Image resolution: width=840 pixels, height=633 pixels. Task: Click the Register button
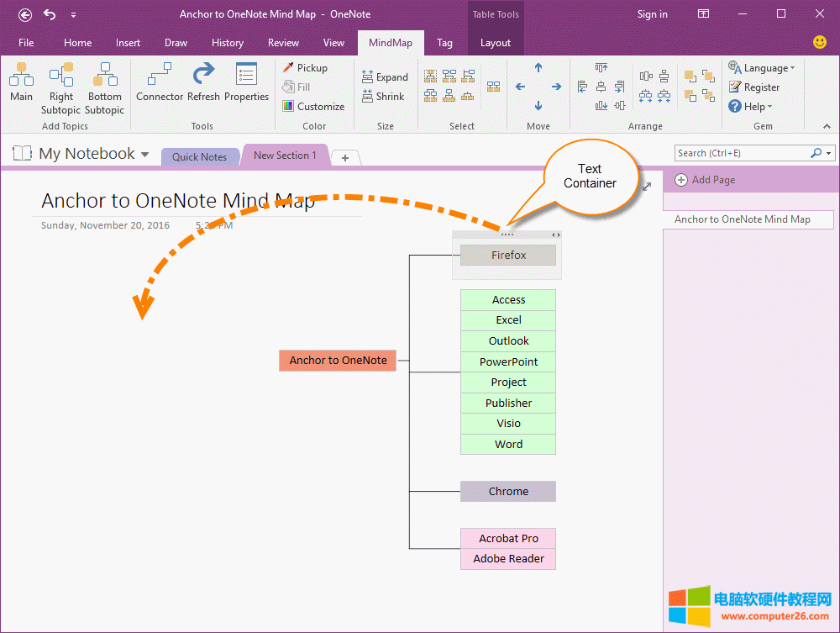click(x=754, y=87)
